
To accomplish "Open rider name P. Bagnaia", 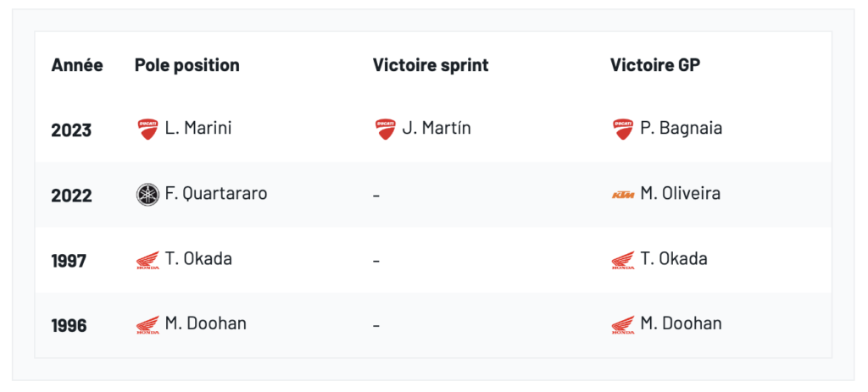I will (682, 129).
